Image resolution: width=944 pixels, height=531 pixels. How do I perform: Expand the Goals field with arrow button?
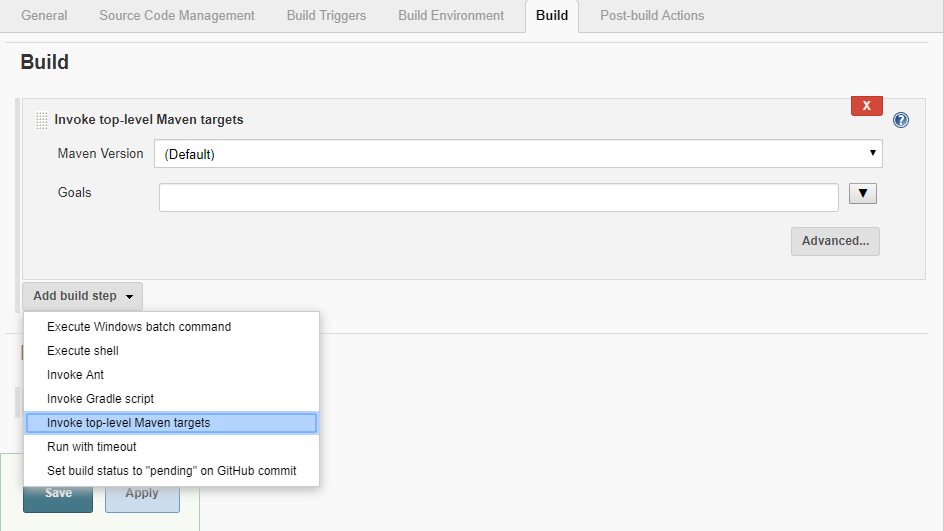[x=862, y=194]
